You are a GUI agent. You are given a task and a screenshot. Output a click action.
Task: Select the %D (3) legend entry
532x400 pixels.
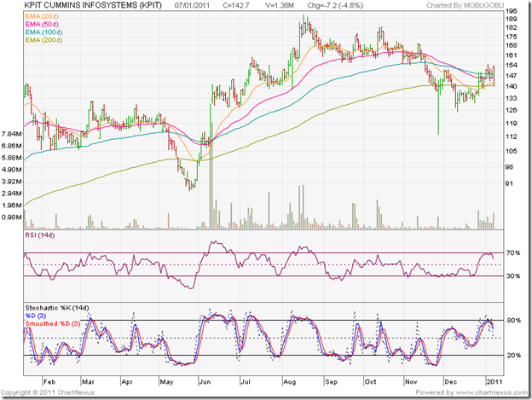36,316
